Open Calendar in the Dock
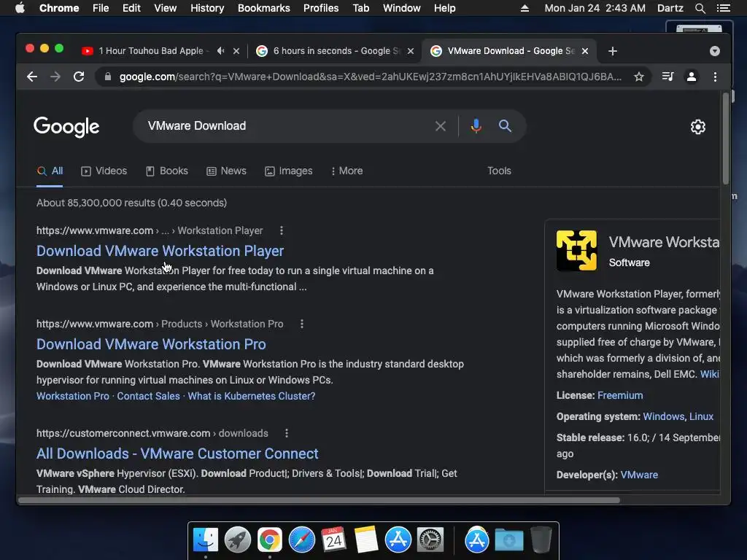Image resolution: width=747 pixels, height=560 pixels. (x=333, y=540)
